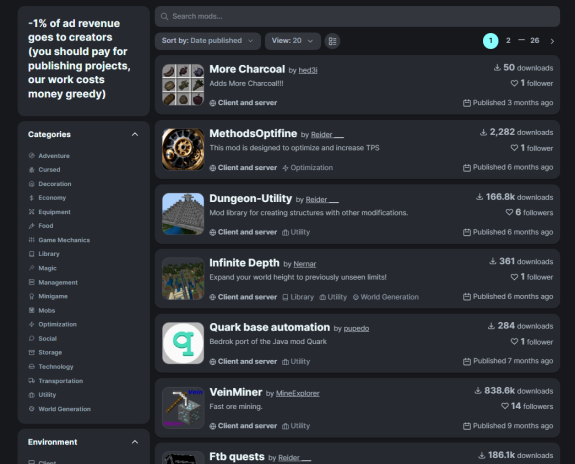Screen dimensions: 575x464
Task: Collapse the Environment section
Action: click(135, 442)
